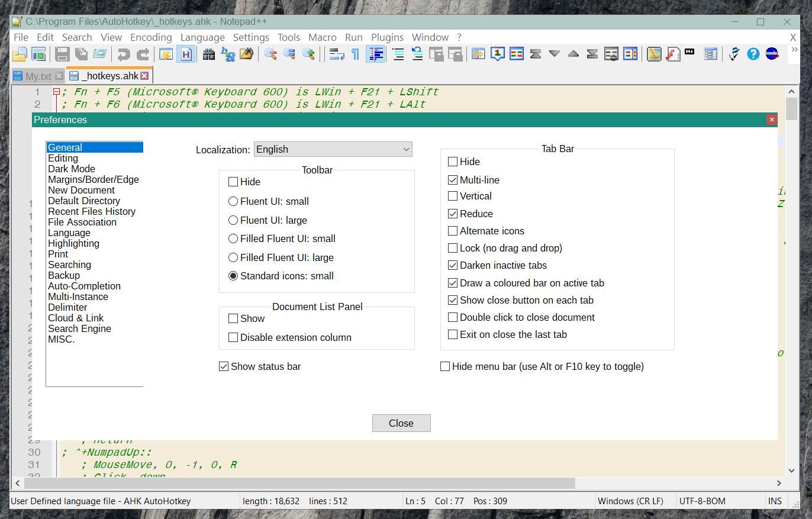The image size is (812, 519).
Task: Uncheck Show status bar
Action: pos(224,366)
